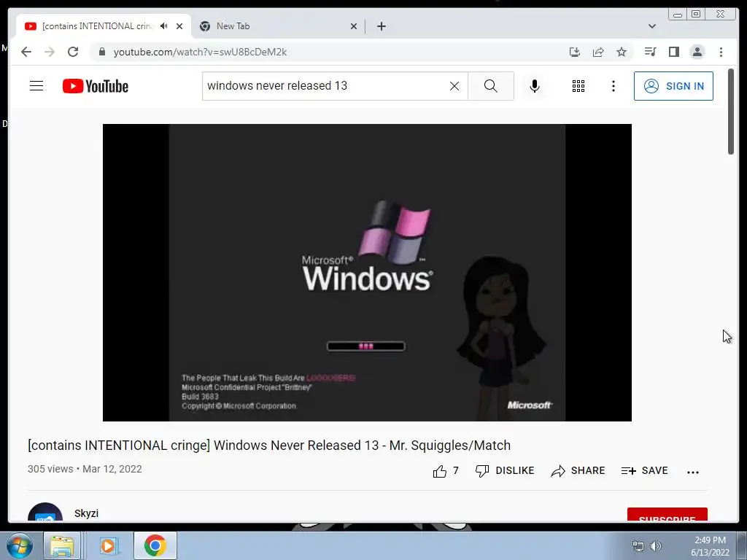
Task: Click the address bar URL
Action: [x=200, y=52]
